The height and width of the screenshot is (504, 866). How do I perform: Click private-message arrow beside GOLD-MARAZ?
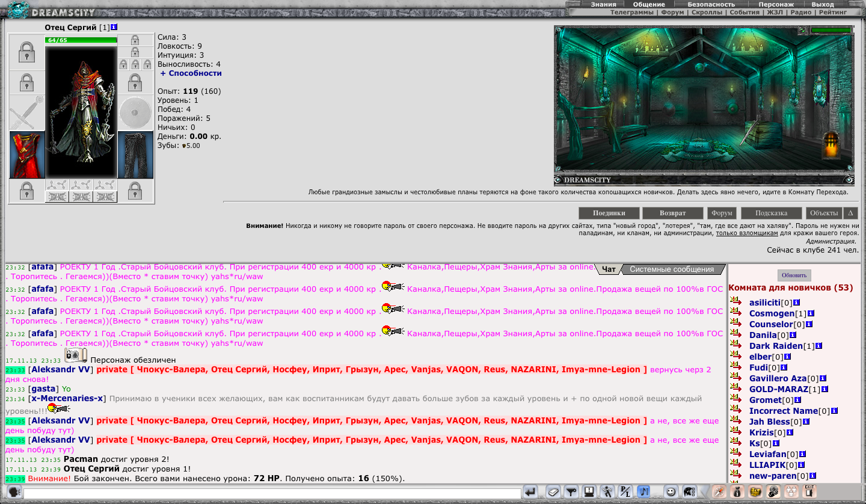(736, 389)
